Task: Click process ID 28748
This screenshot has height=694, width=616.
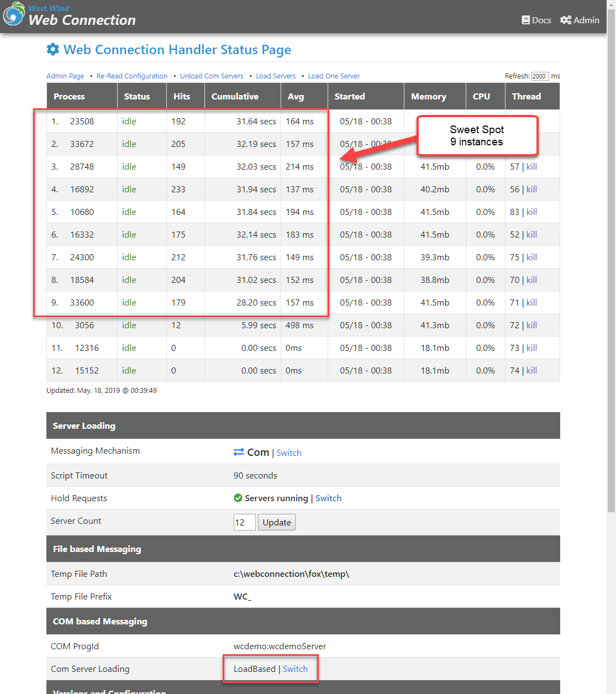Action: (x=82, y=166)
